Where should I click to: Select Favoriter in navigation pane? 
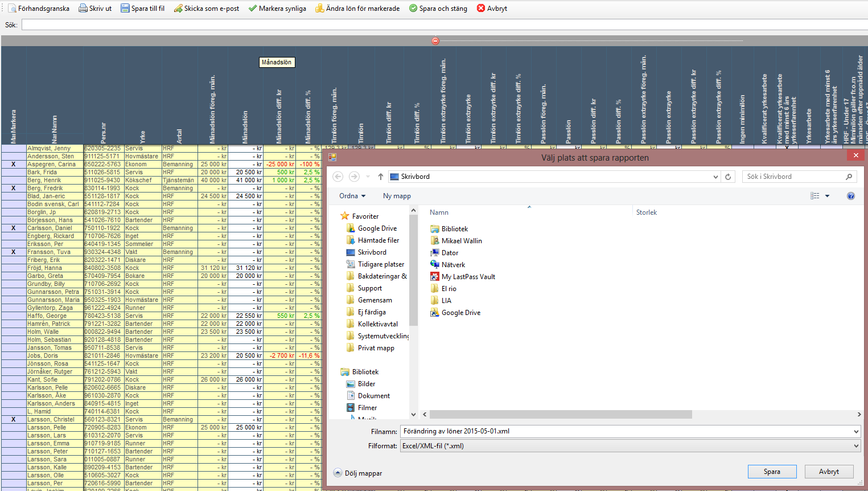359,216
